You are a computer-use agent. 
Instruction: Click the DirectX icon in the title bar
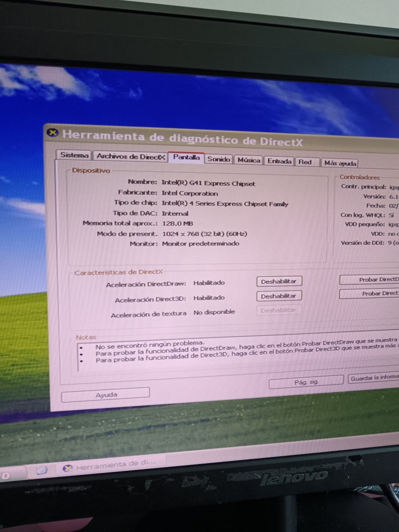(x=53, y=133)
